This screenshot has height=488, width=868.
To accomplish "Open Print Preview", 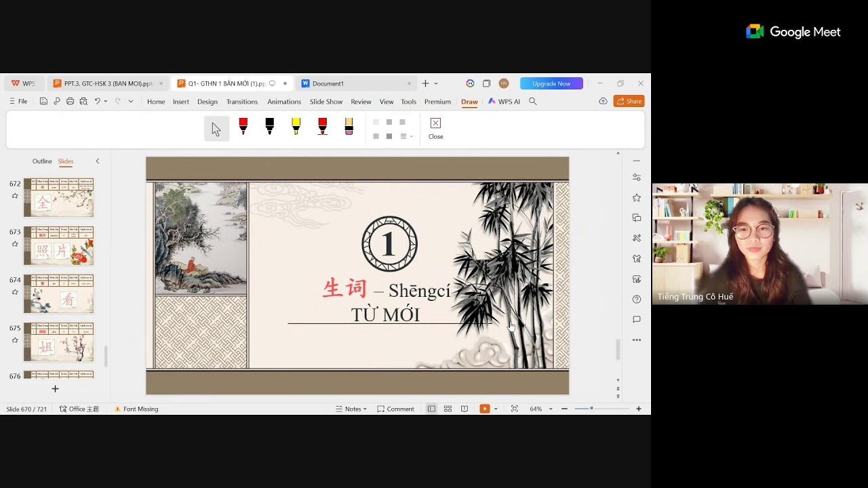I will coord(83,102).
